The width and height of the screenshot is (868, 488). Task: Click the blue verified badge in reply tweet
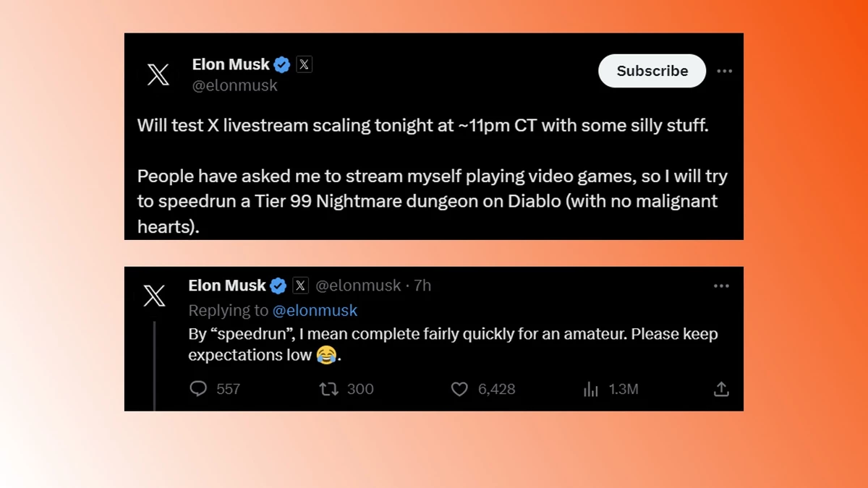(278, 286)
